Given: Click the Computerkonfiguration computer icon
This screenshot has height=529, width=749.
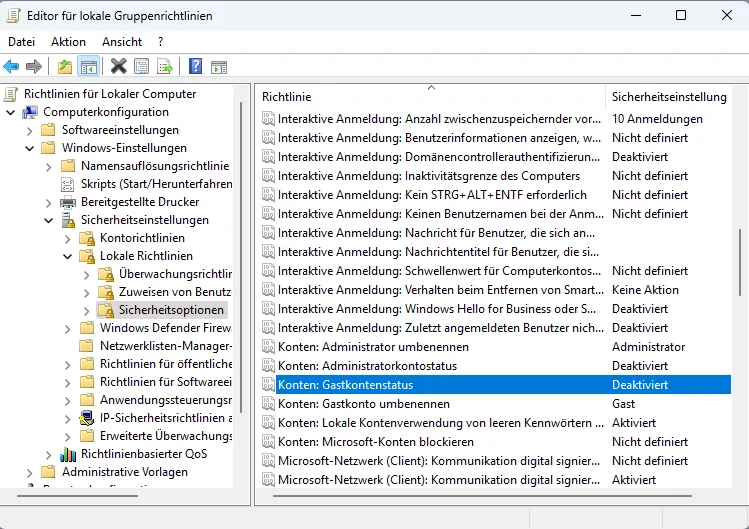Looking at the screenshot, I should click(x=30, y=112).
